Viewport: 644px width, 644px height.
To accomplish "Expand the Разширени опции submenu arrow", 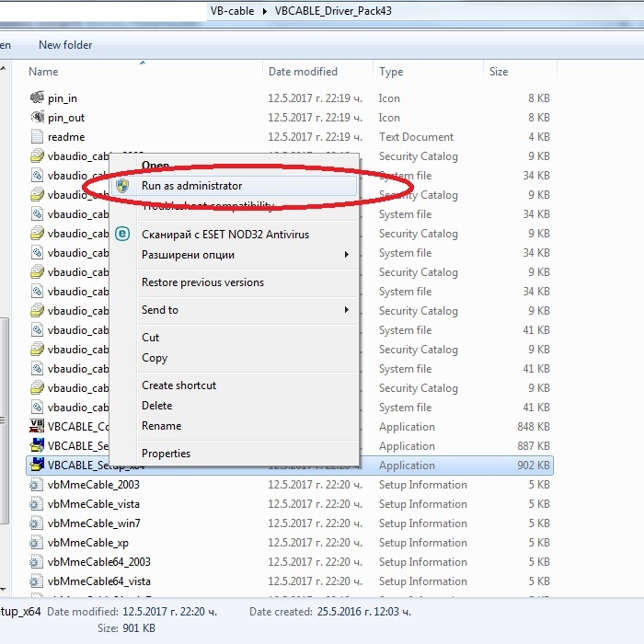I will 347,255.
